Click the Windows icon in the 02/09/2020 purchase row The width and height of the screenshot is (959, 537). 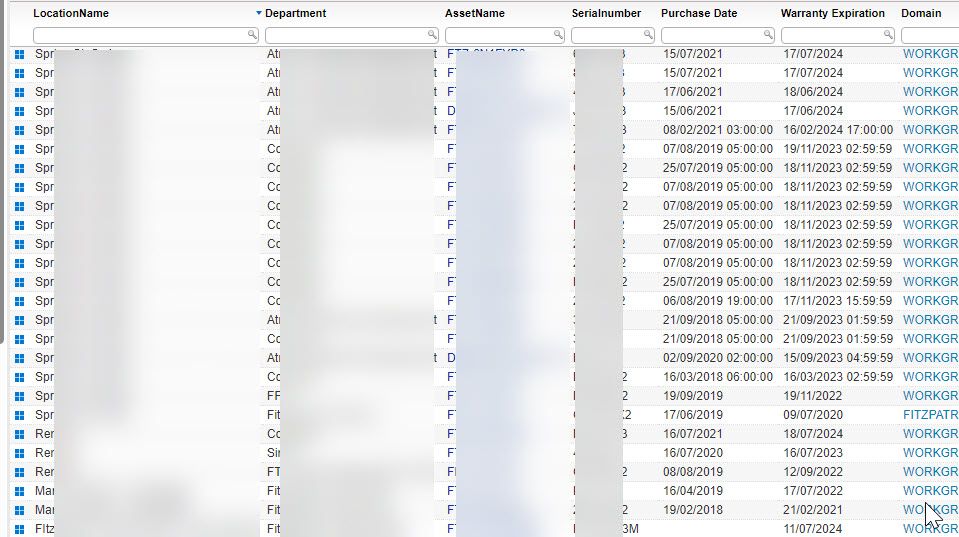click(19, 358)
